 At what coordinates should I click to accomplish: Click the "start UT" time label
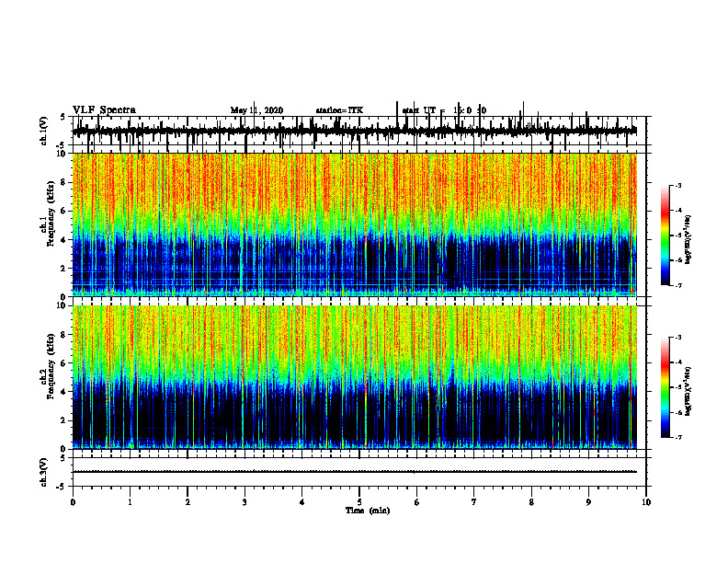pos(444,110)
